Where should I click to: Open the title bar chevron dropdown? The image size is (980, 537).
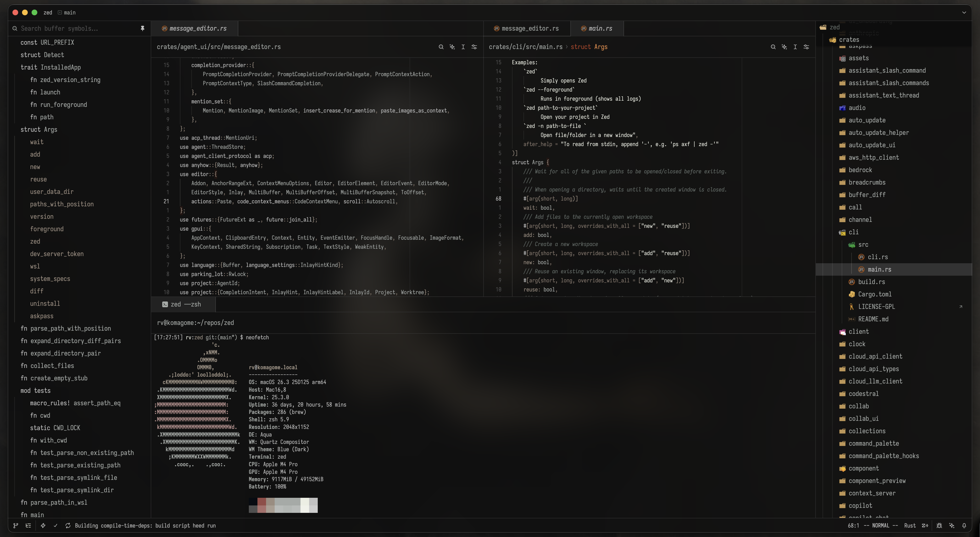tap(964, 12)
